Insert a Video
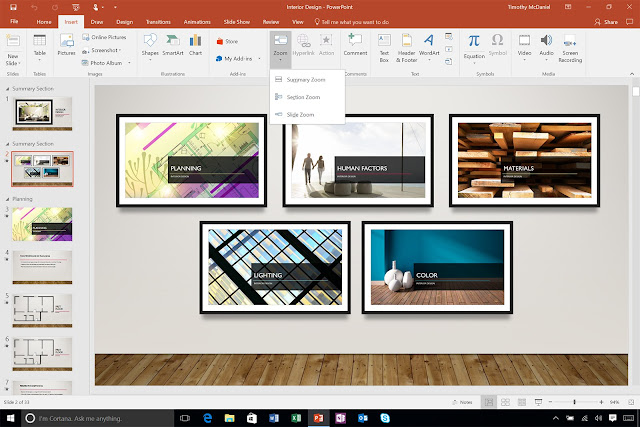This screenshot has height=427, width=640. [x=524, y=47]
